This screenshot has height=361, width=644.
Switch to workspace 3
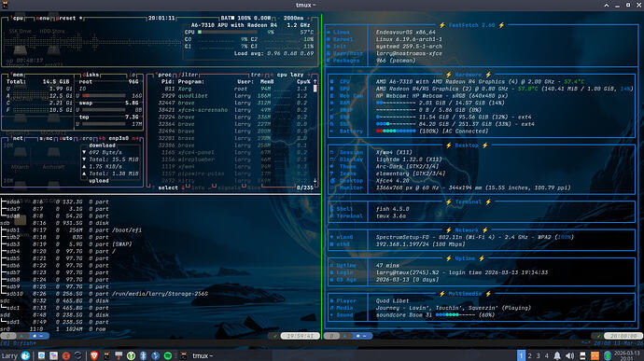(x=538, y=355)
